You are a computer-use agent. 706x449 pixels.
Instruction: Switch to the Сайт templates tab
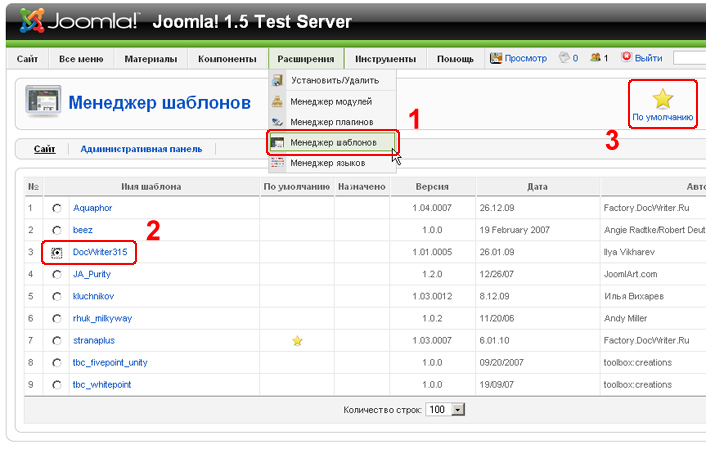(45, 149)
